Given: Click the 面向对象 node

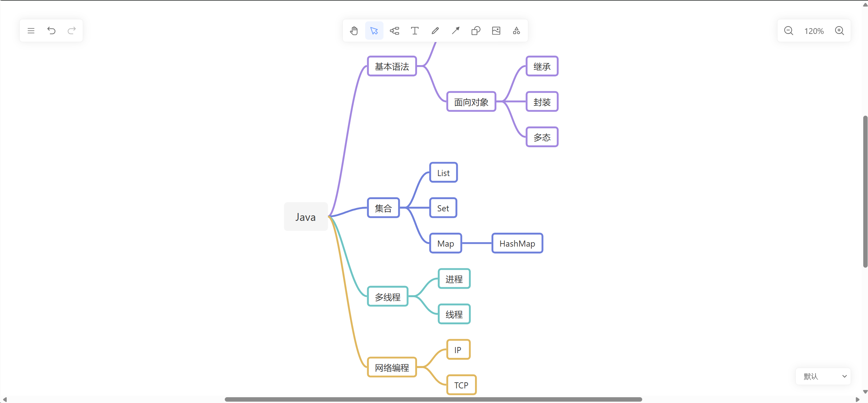Looking at the screenshot, I should point(471,102).
